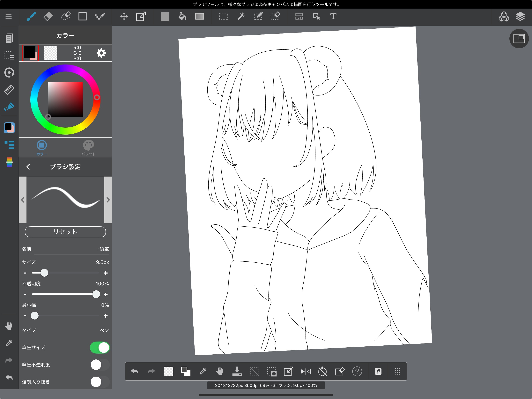Open the ruler snap settings
This screenshot has height=399, width=532.
(x=9, y=90)
